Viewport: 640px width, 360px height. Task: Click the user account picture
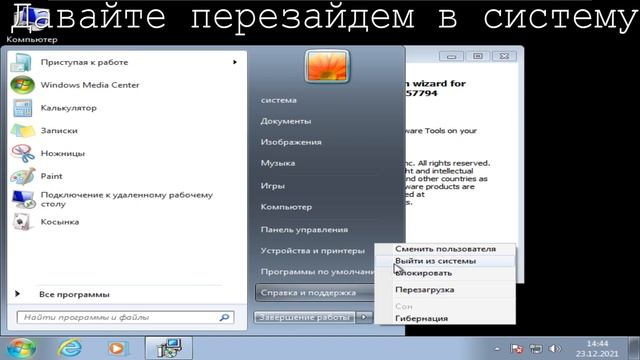(x=327, y=66)
